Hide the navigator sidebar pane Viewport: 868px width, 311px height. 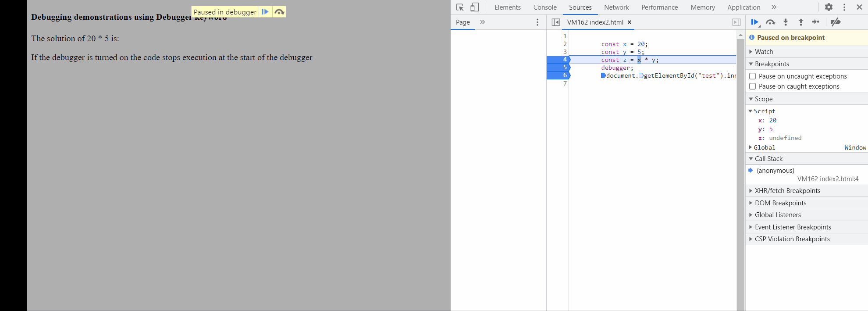tap(556, 22)
